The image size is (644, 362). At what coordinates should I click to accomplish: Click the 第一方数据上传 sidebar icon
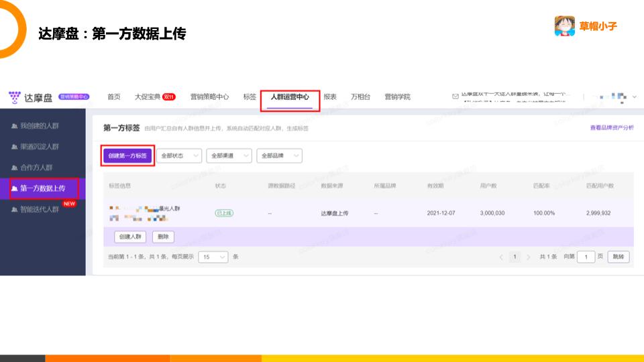[14, 188]
